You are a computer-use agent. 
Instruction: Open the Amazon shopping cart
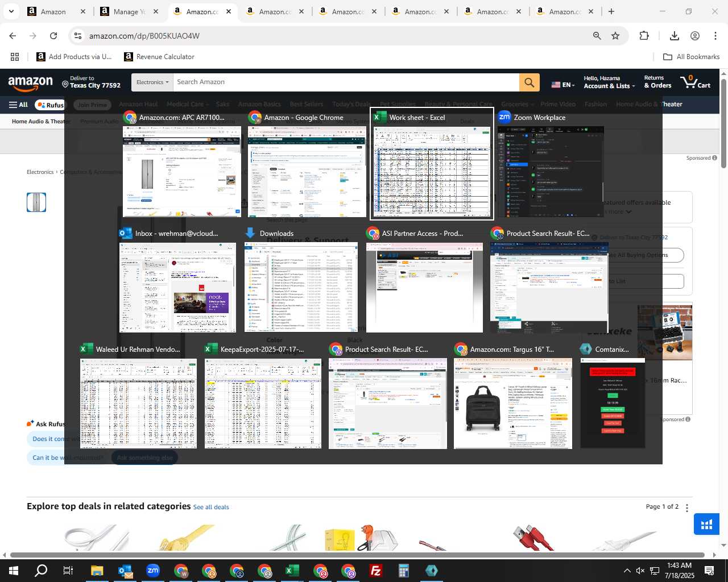tap(696, 82)
